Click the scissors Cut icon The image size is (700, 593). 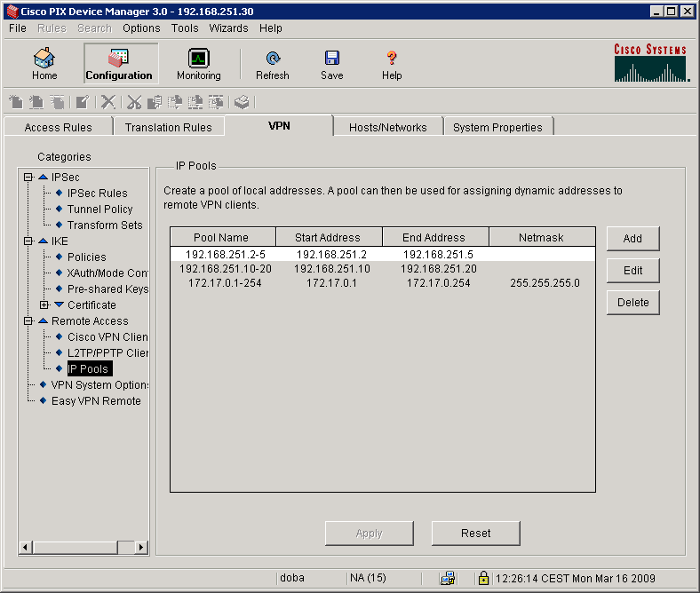(134, 102)
